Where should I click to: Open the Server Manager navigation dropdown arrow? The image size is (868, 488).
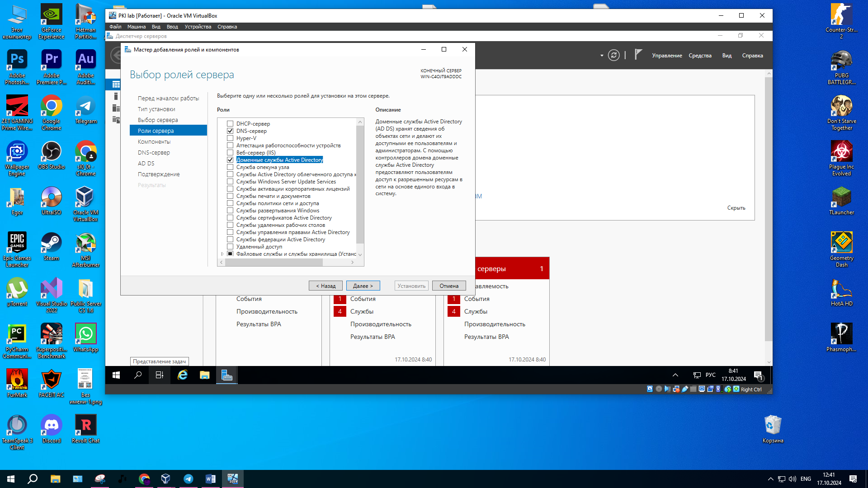pyautogui.click(x=602, y=56)
